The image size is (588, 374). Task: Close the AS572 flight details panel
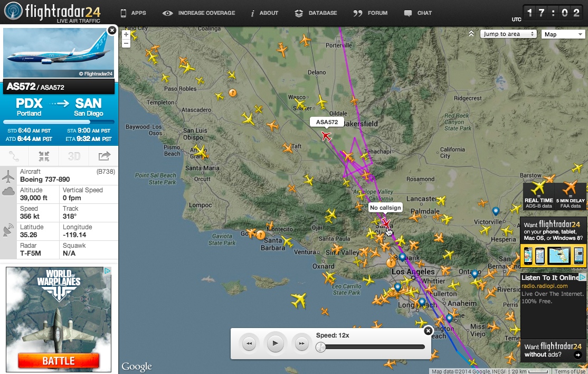click(x=112, y=31)
